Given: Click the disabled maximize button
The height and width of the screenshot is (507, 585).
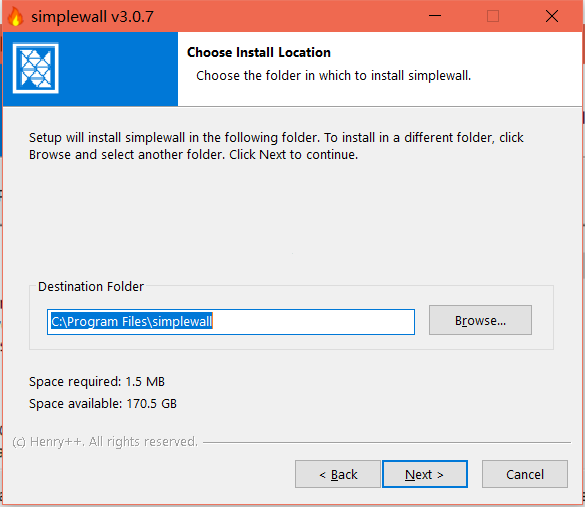Looking at the screenshot, I should click(493, 16).
